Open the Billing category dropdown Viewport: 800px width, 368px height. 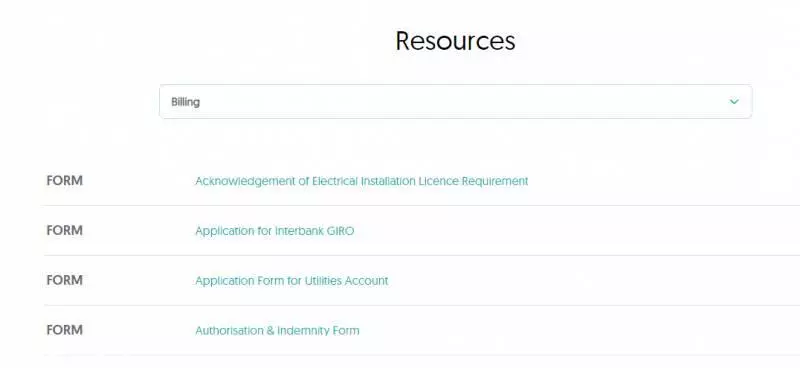click(x=455, y=102)
